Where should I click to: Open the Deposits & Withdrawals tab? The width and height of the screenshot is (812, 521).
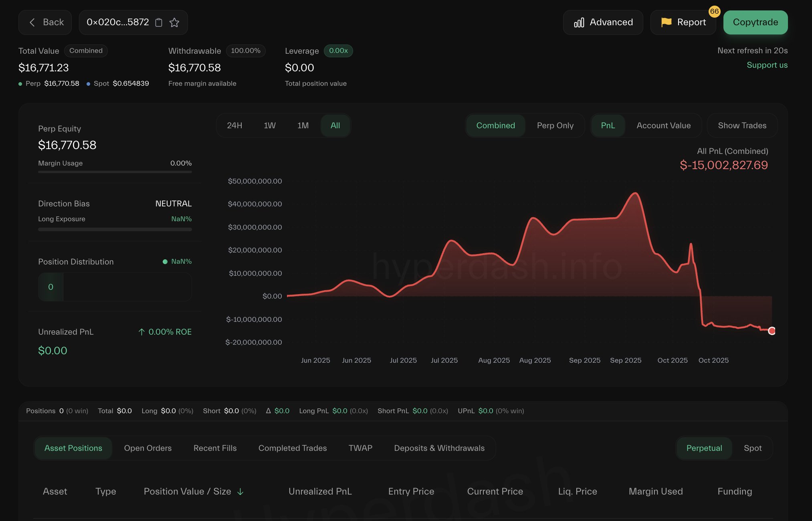pos(439,448)
